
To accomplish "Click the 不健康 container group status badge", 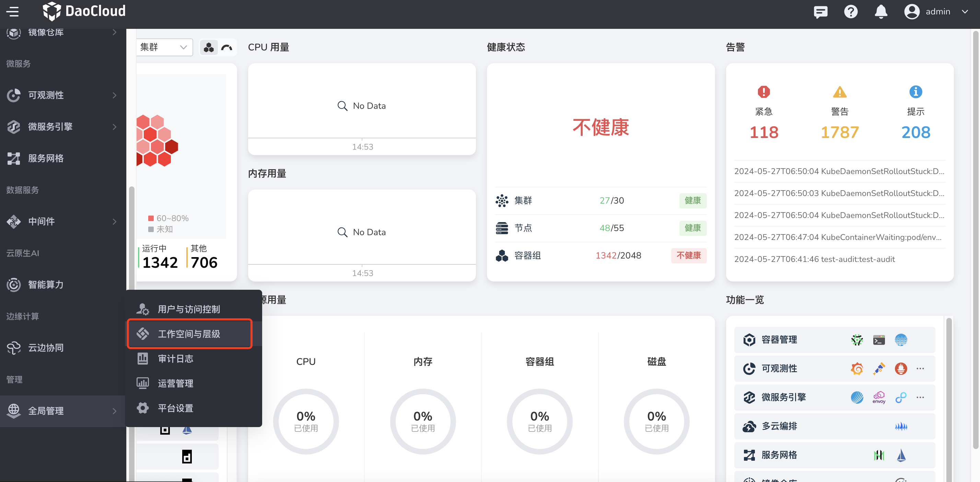I will (689, 255).
